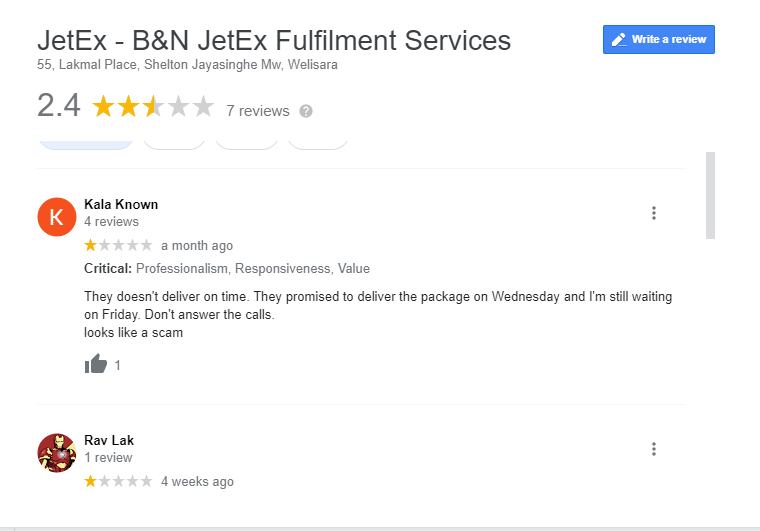Open the three-dot menu for Rav Lak's review
Screen dimensions: 760x531
[654, 449]
